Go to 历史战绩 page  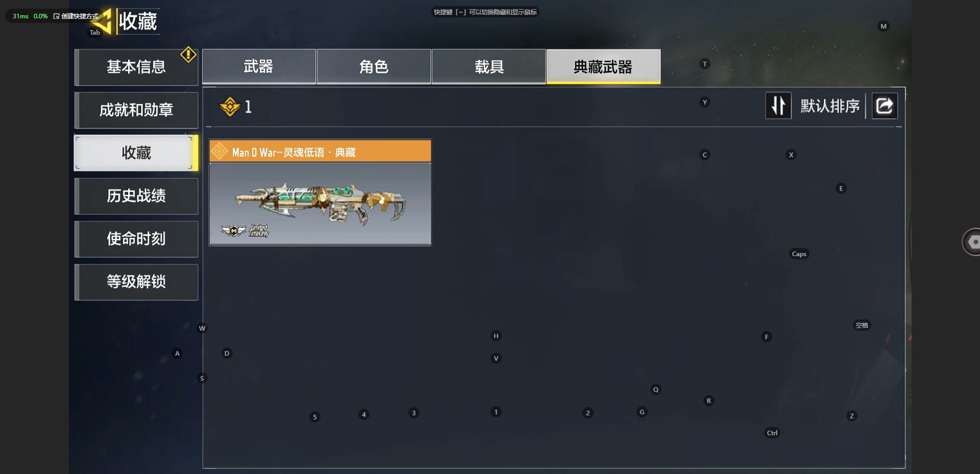(136, 196)
